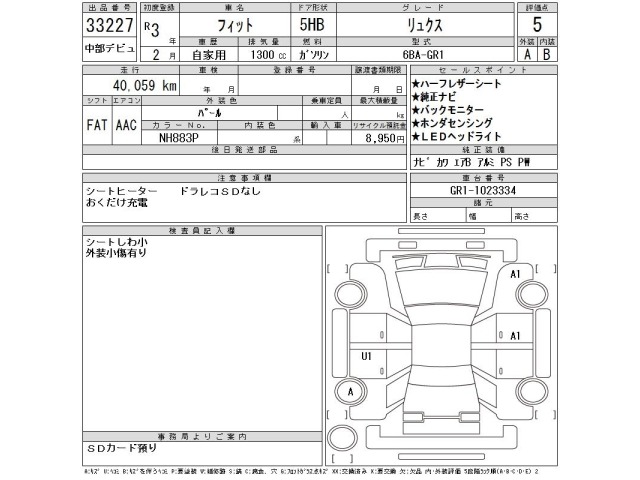The height and width of the screenshot is (480, 640).
Task: Click the AAC air conditioner value
Action: [x=126, y=125]
